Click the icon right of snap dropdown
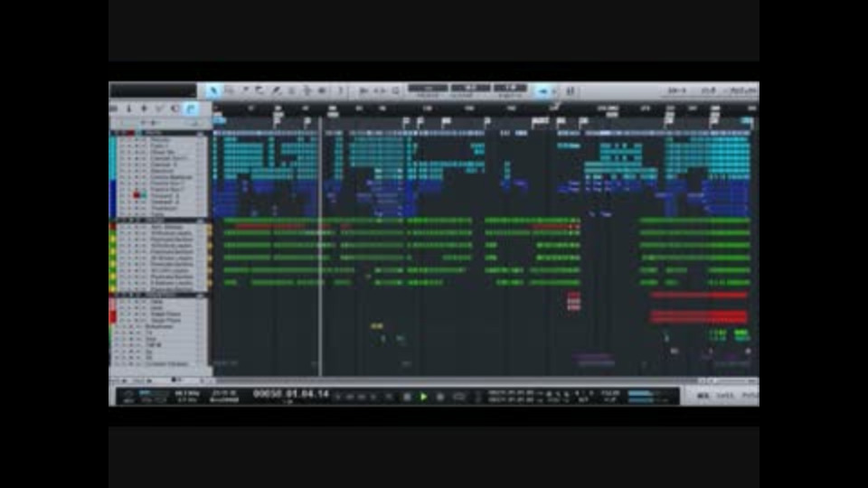Viewport: 868px width, 488px height. pyautogui.click(x=571, y=91)
